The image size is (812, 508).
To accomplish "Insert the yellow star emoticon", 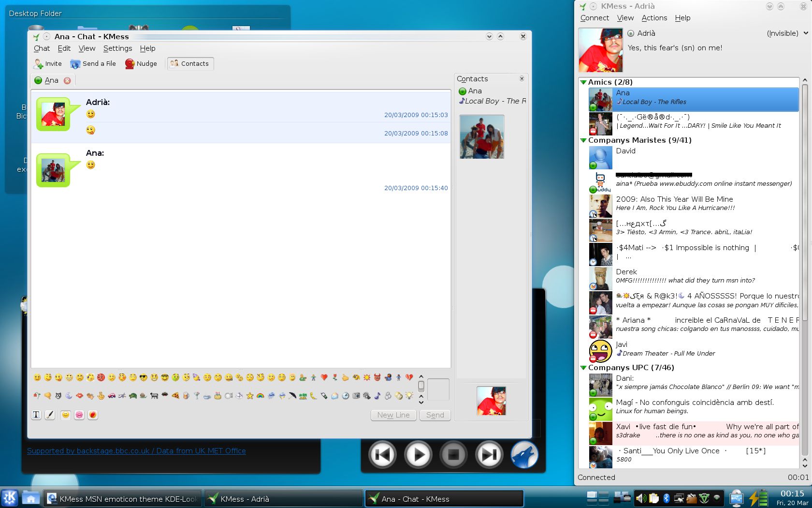I will coord(250,396).
